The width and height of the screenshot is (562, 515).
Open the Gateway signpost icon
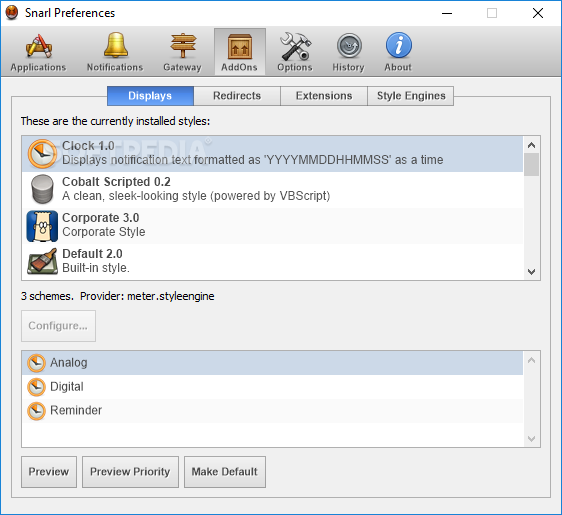183,46
